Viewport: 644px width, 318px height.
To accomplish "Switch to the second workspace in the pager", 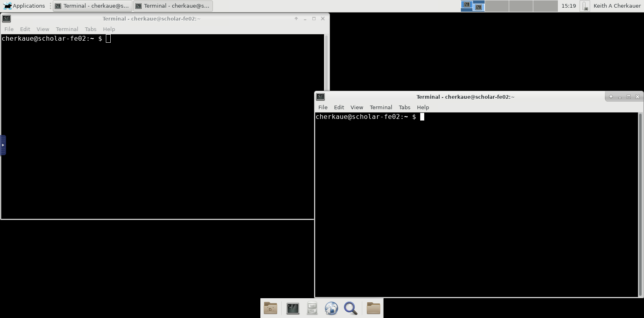I will click(x=497, y=6).
